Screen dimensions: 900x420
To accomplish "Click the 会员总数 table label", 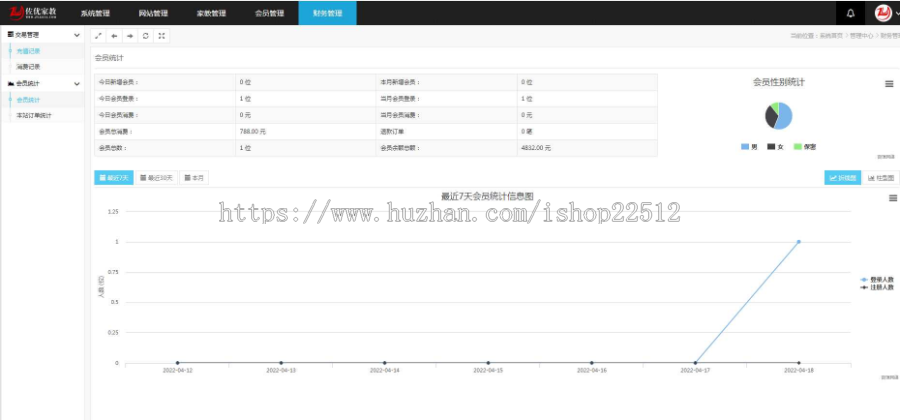I will [x=112, y=148].
